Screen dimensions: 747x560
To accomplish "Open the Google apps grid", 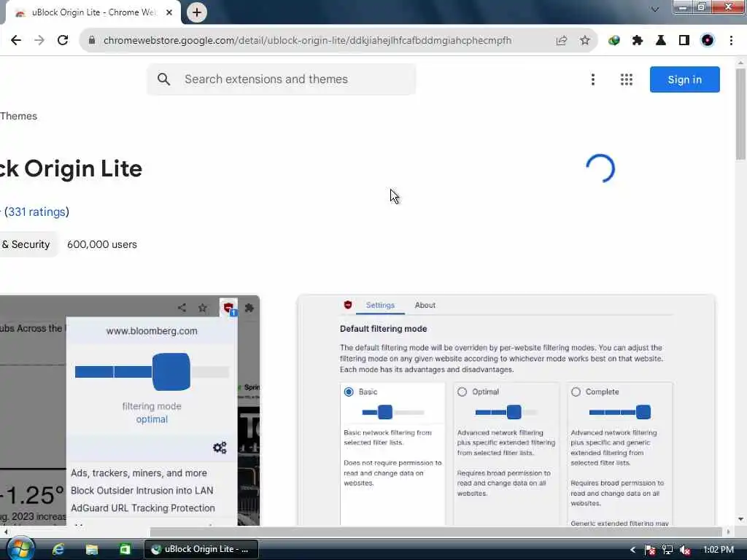I will coord(627,79).
